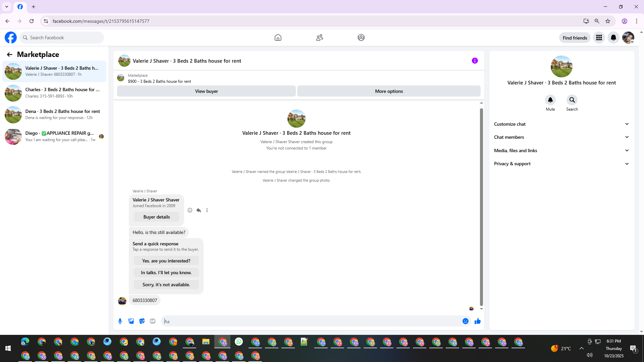Send quick reply "Sorry, it's not available."
The height and width of the screenshot is (362, 644).
pos(166,285)
